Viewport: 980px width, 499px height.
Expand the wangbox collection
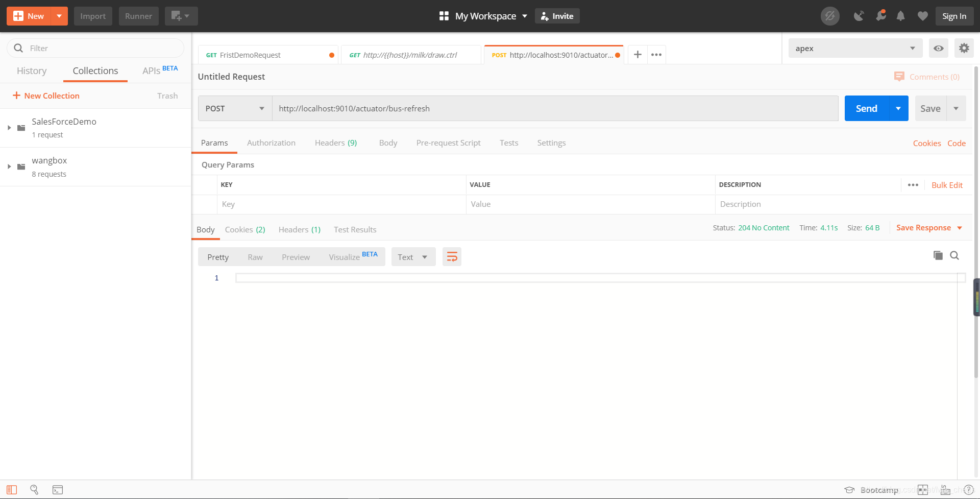point(9,167)
